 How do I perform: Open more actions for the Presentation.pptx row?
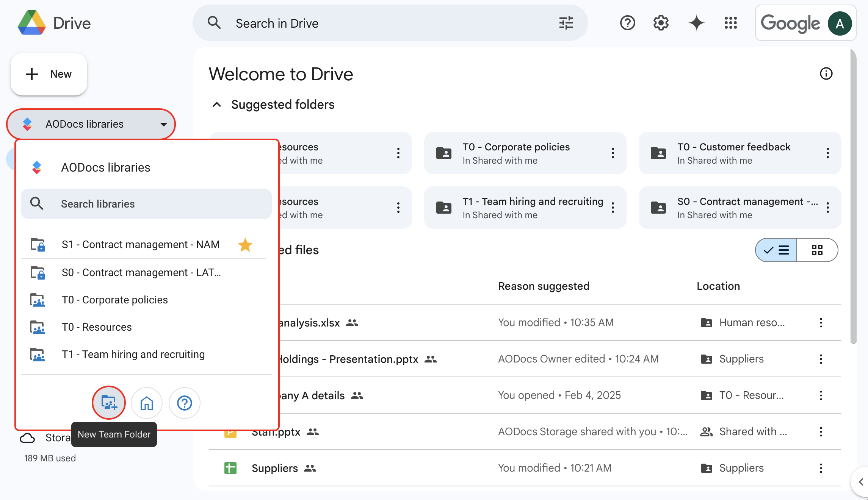click(x=821, y=359)
